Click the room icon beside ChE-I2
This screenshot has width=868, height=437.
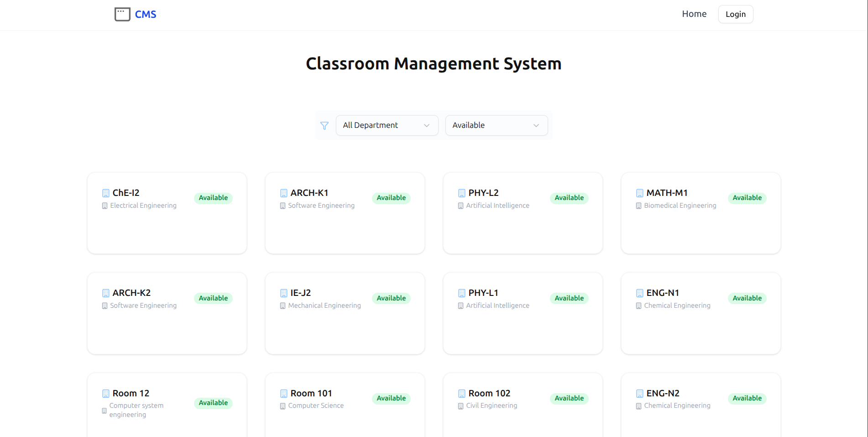pyautogui.click(x=106, y=193)
